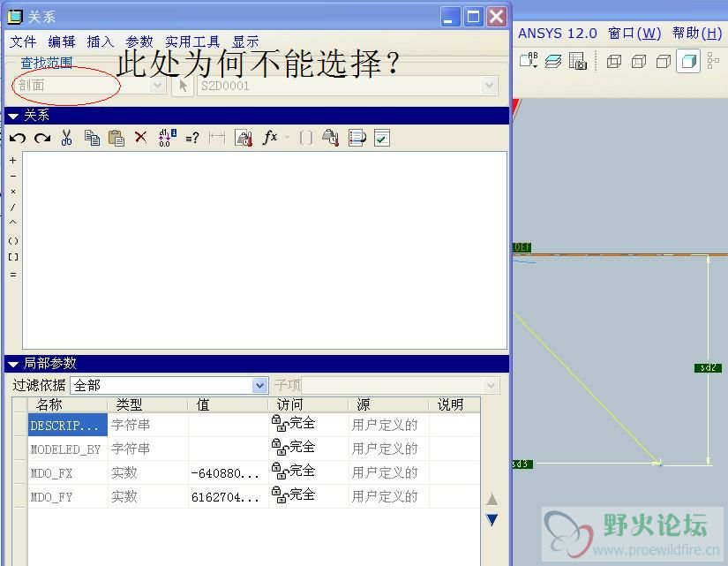Click the 6162704... value cell
This screenshot has height=566, width=728.
[x=228, y=497]
